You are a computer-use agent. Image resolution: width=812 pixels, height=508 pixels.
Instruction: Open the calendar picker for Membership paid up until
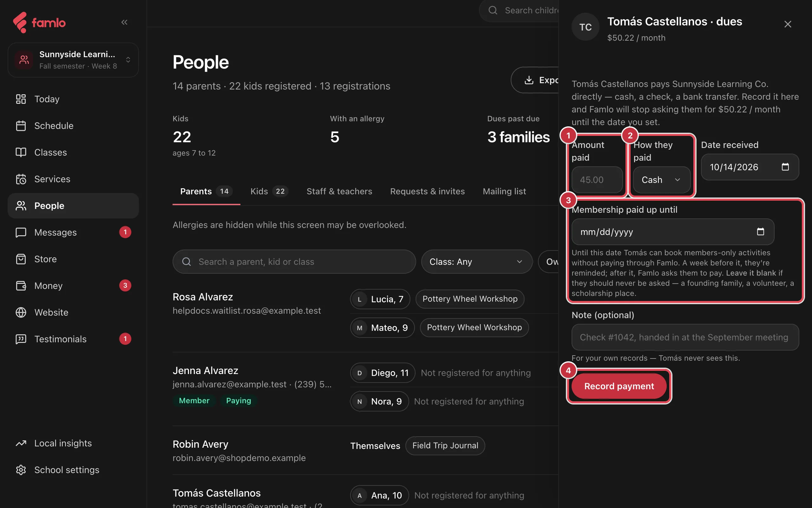[x=760, y=232]
